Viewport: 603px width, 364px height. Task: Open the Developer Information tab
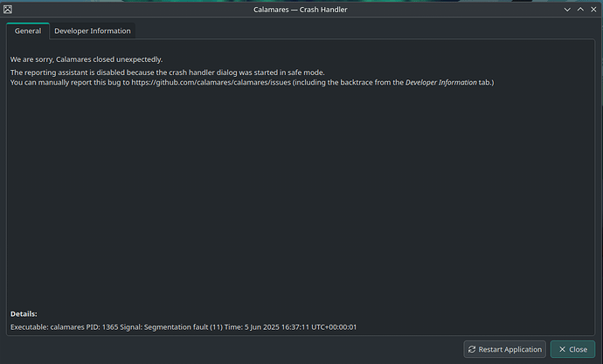(93, 31)
